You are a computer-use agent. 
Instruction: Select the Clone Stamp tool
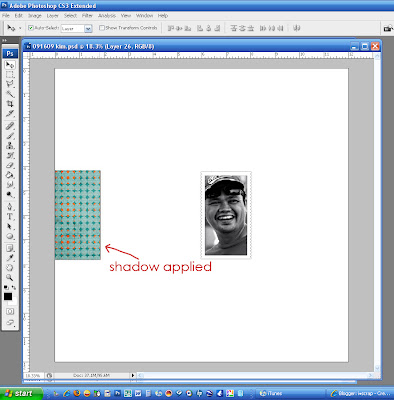[x=10, y=146]
